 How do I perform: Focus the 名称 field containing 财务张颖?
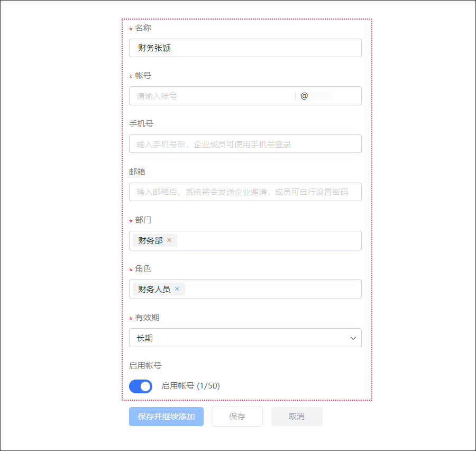pos(245,48)
